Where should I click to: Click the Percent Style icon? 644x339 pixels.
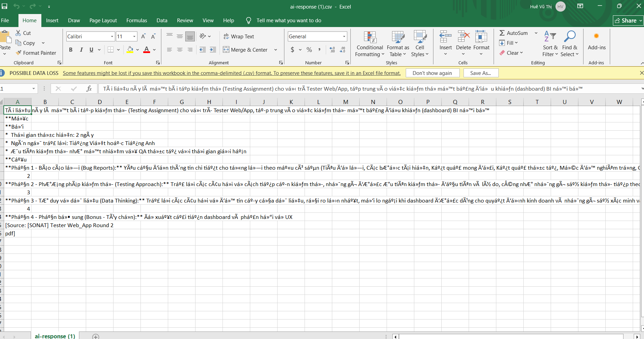click(309, 50)
